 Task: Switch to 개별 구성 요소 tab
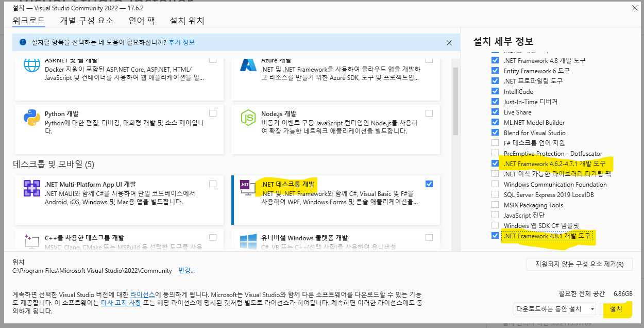coord(87,21)
